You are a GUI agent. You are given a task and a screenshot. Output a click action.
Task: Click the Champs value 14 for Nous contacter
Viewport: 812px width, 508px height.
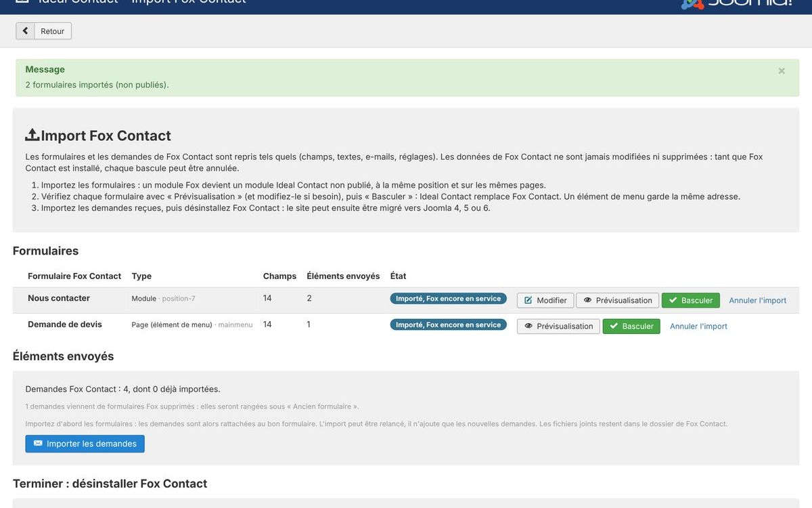[267, 298]
